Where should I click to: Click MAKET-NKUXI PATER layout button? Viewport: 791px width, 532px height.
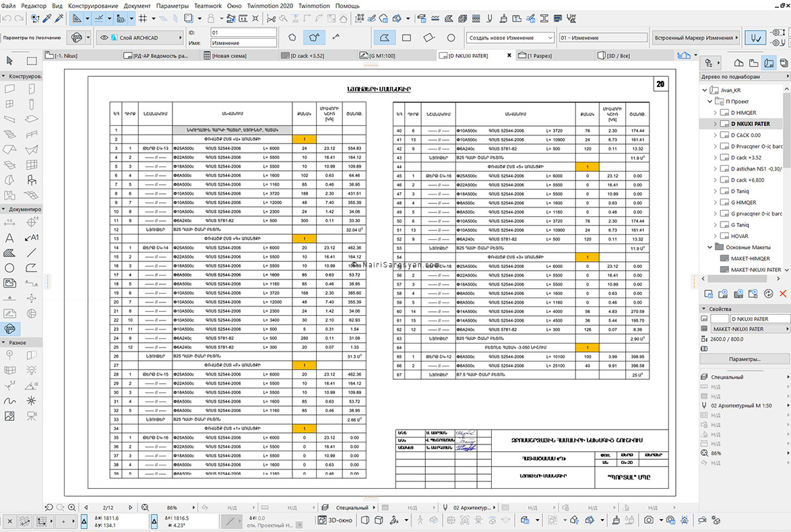tap(750, 329)
